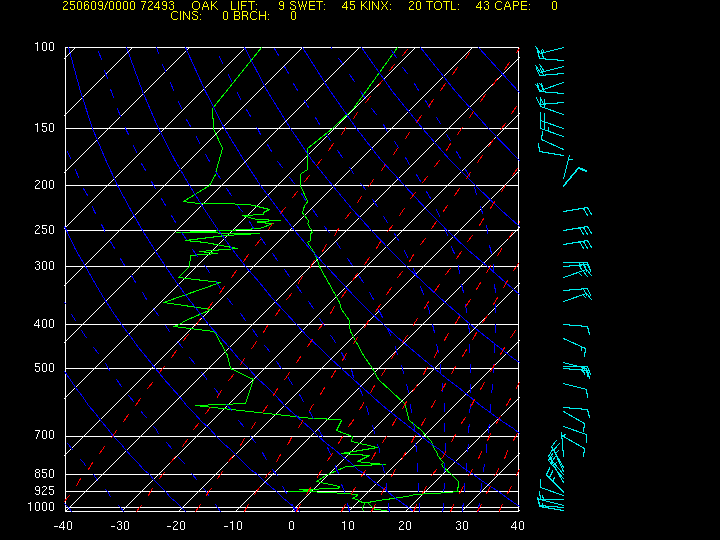Click the 20 temperature axis label

pyautogui.click(x=405, y=526)
